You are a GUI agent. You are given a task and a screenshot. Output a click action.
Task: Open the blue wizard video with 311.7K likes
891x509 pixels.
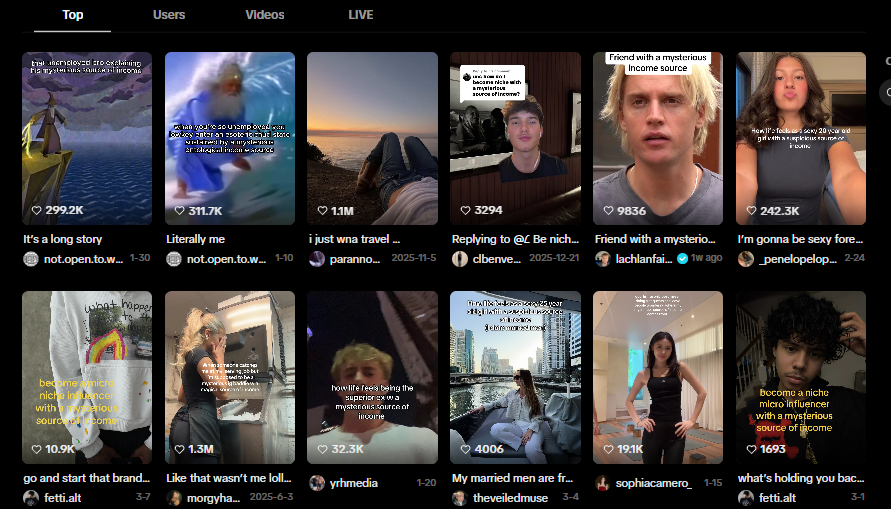point(230,138)
